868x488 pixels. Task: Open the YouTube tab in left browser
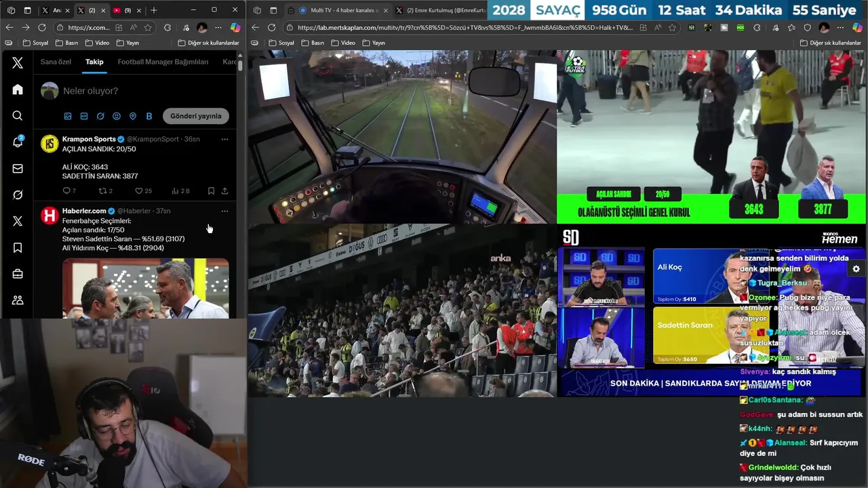125,10
